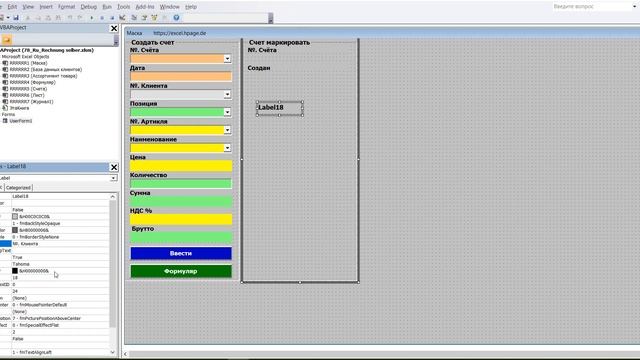Image resolution: width=640 pixels, height=360 pixels.
Task: Click the yellow Цена text box
Action: (181, 166)
